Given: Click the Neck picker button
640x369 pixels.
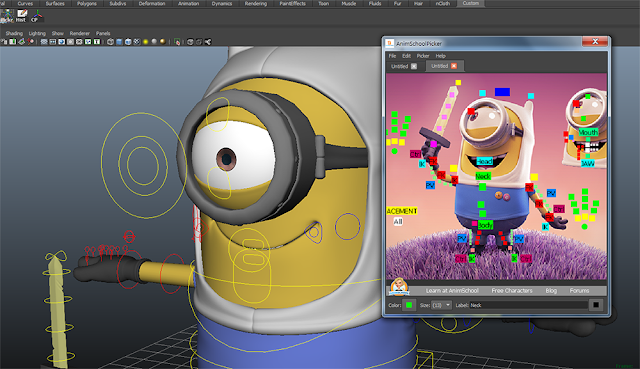Looking at the screenshot, I should point(483,176).
